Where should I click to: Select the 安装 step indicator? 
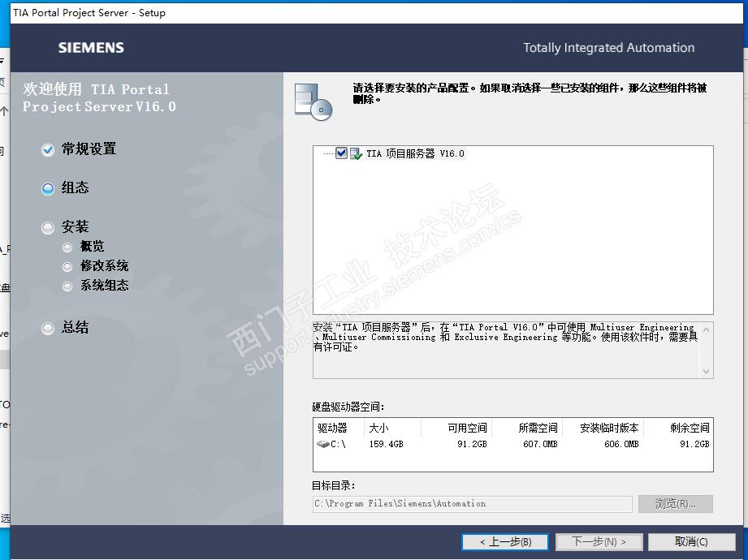[x=48, y=228]
